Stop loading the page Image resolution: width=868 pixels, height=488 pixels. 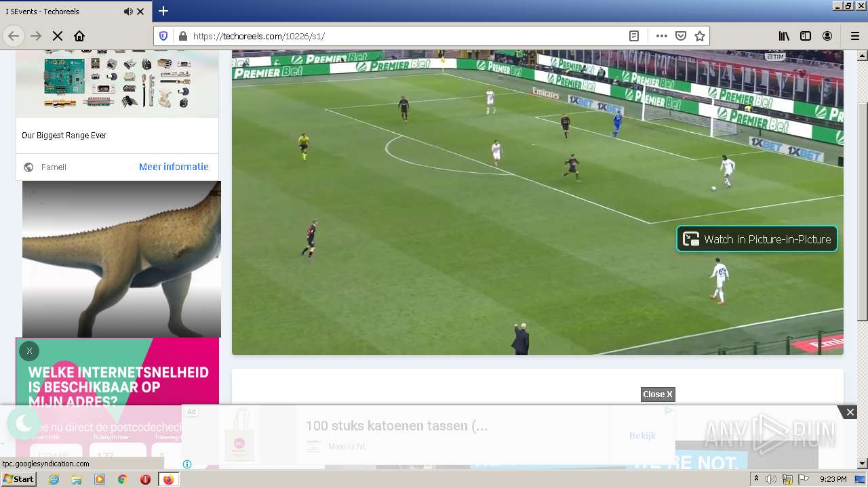(58, 36)
